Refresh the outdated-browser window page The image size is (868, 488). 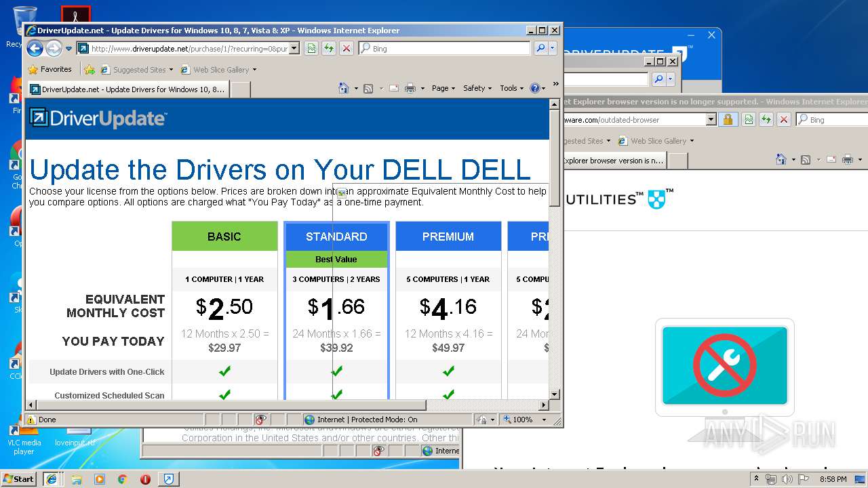766,119
